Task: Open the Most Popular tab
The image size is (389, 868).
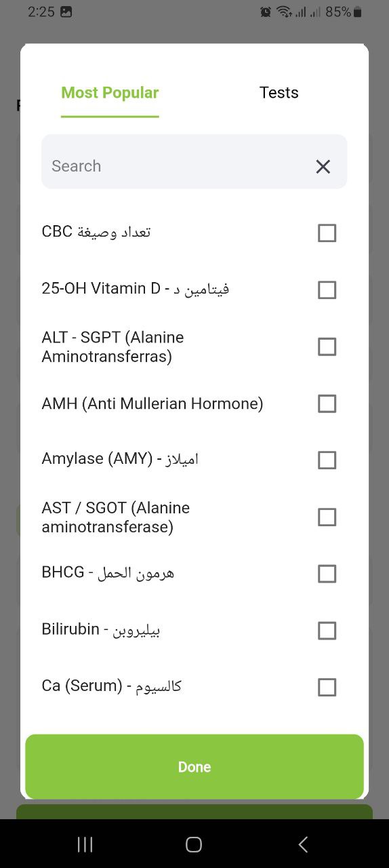Action: (x=110, y=93)
